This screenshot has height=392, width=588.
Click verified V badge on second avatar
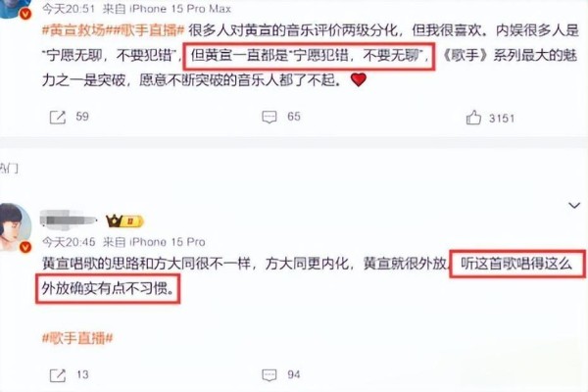[25, 247]
